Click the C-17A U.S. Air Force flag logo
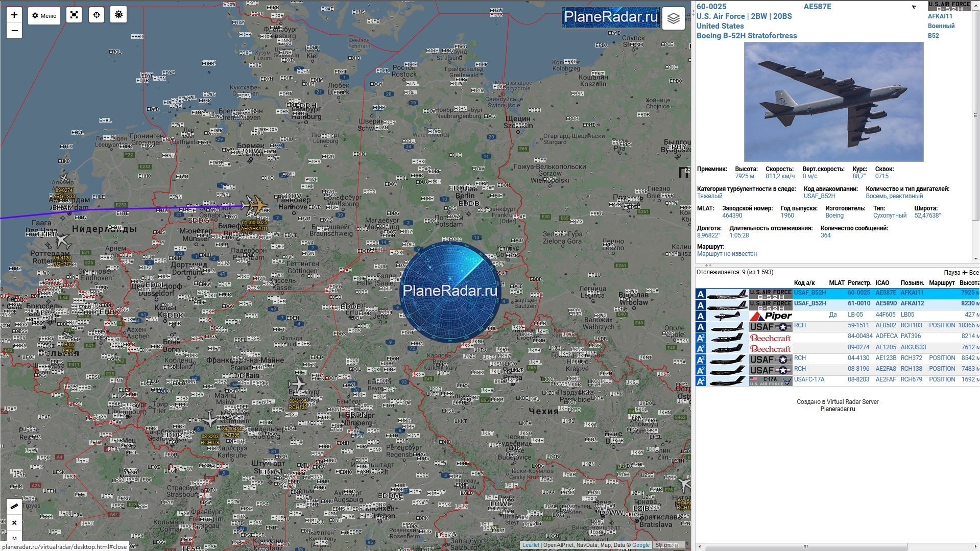 pyautogui.click(x=771, y=381)
